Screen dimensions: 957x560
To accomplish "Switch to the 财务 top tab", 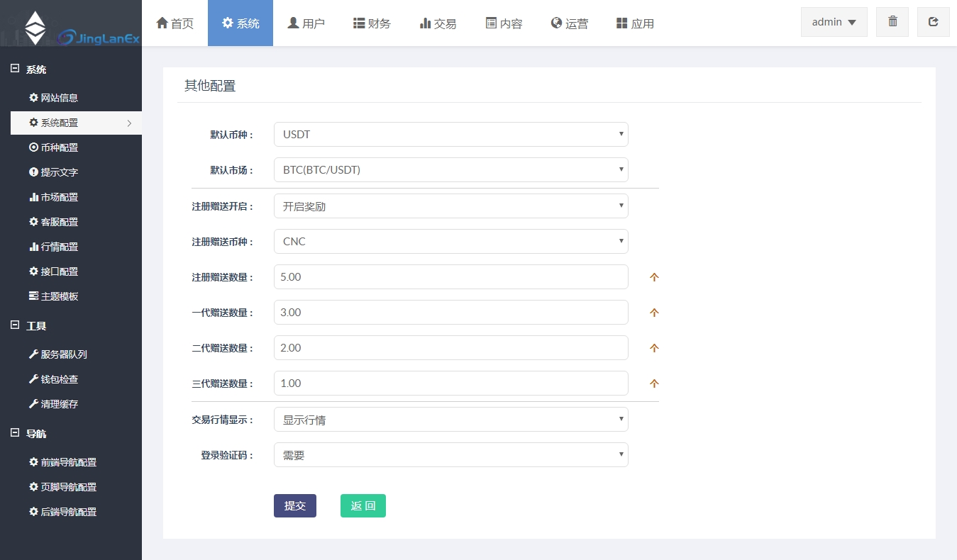I will (372, 23).
